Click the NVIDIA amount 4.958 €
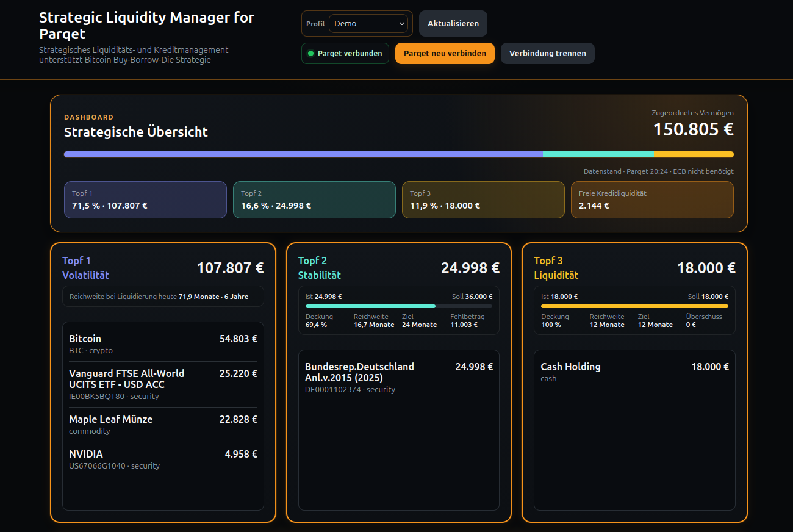 (241, 454)
